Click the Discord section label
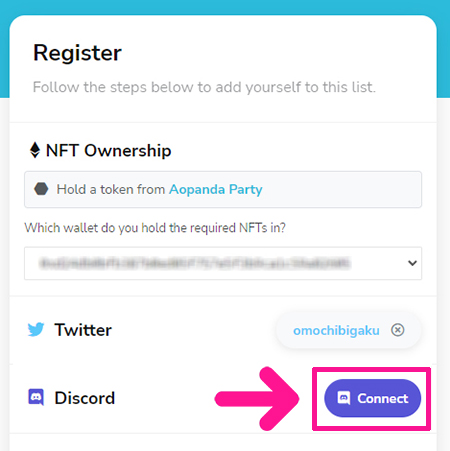This screenshot has height=451, width=450. (x=85, y=398)
